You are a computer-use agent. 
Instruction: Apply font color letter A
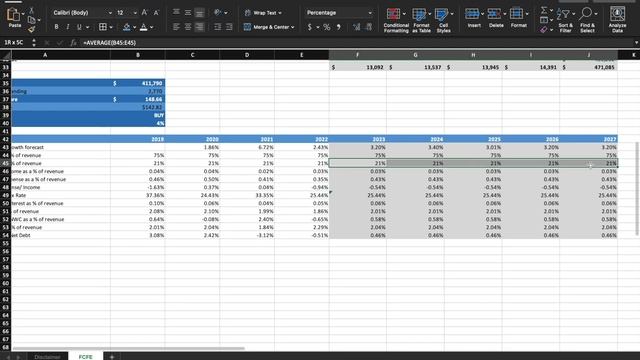pos(143,27)
